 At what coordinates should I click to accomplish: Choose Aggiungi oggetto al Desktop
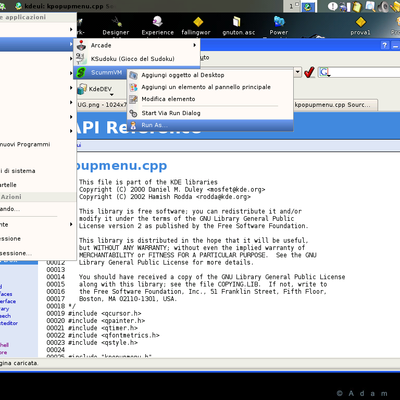pyautogui.click(x=210, y=75)
